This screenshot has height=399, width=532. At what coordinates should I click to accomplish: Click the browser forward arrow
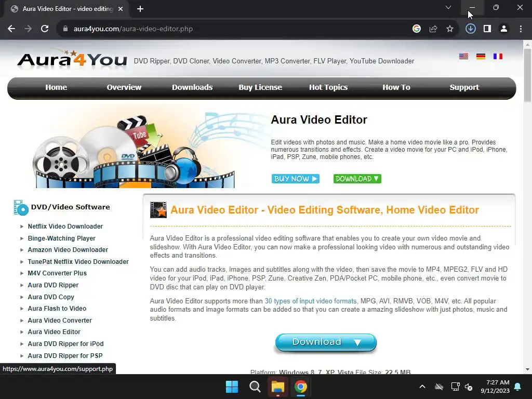tap(28, 29)
